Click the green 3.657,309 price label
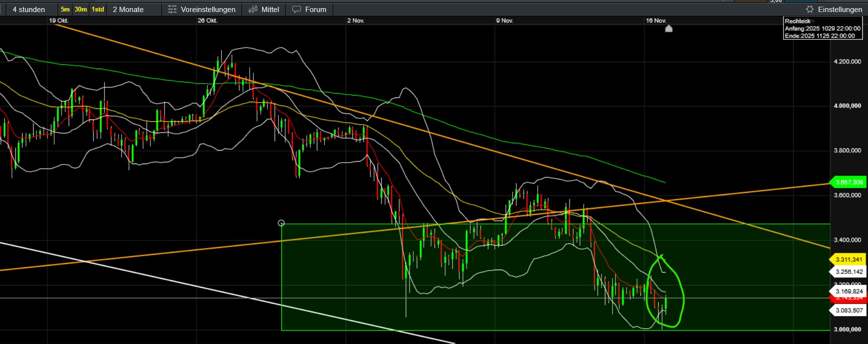The height and width of the screenshot is (344, 868). (848, 182)
